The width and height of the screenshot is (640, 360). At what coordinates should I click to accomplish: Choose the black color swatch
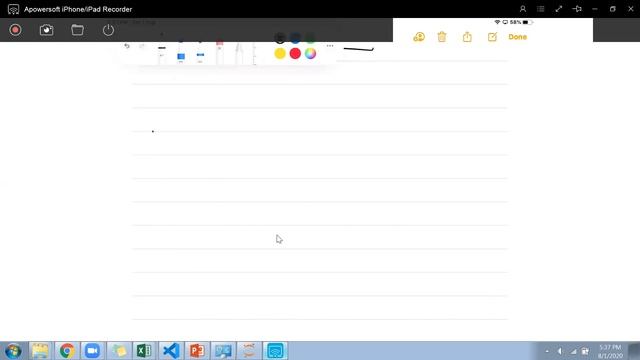[280, 38]
